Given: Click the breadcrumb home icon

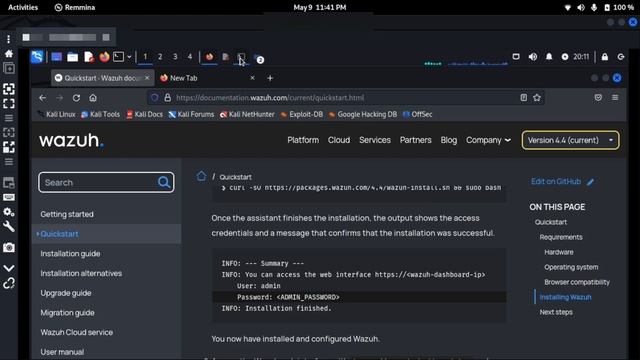Looking at the screenshot, I should click(x=201, y=176).
